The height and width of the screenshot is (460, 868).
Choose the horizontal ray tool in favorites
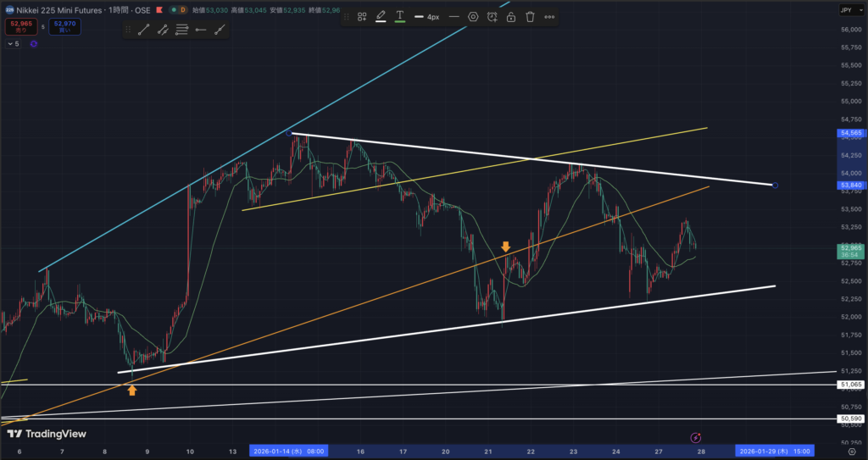(201, 30)
